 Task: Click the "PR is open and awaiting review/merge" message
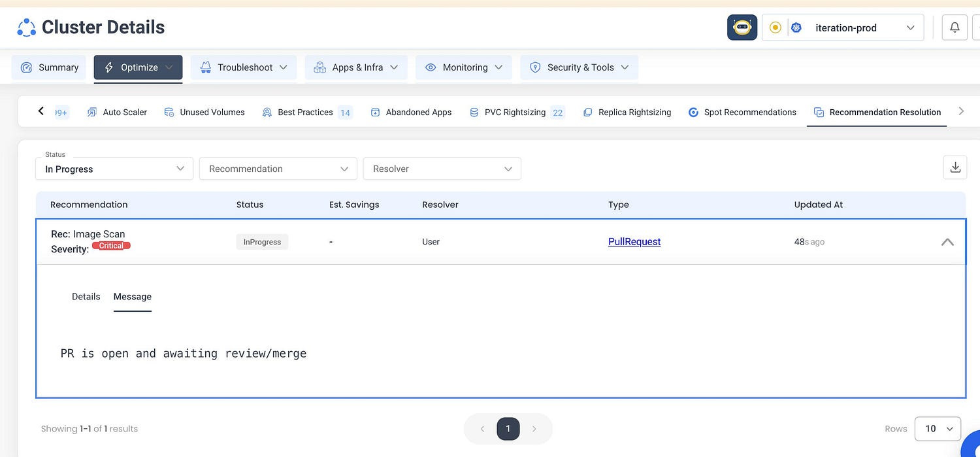click(x=184, y=354)
